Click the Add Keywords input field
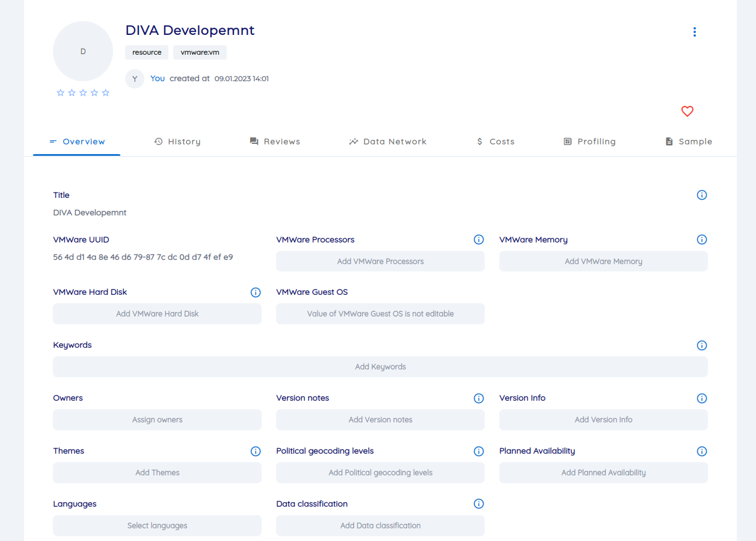756x541 pixels. [380, 366]
